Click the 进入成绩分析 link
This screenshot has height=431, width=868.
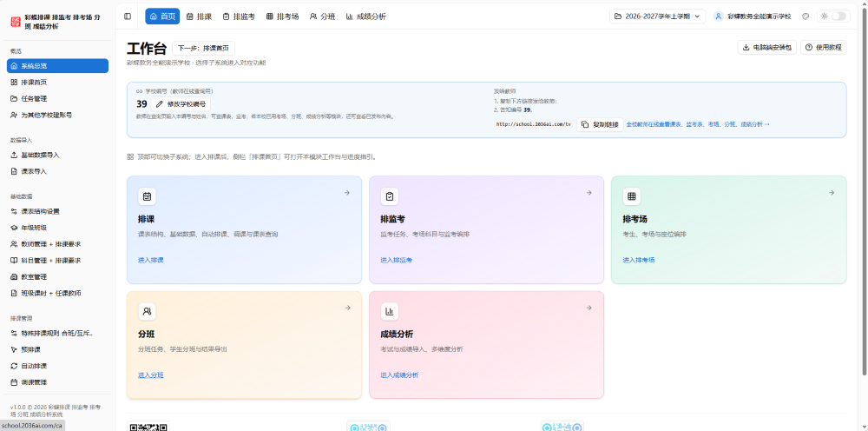(x=399, y=375)
